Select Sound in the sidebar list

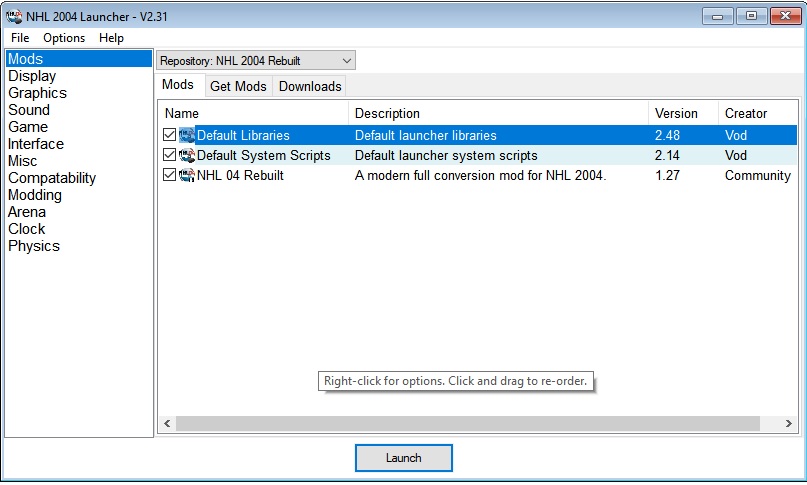79,110
